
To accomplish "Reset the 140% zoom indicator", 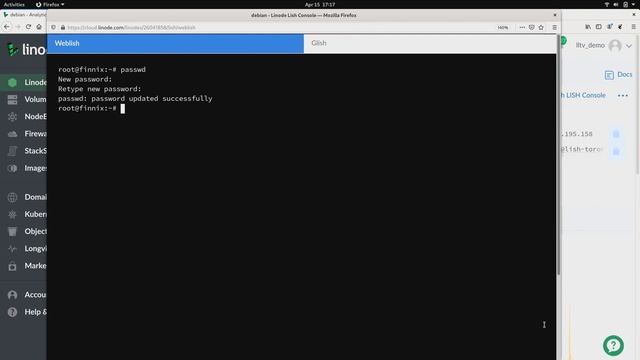I will coord(502,27).
